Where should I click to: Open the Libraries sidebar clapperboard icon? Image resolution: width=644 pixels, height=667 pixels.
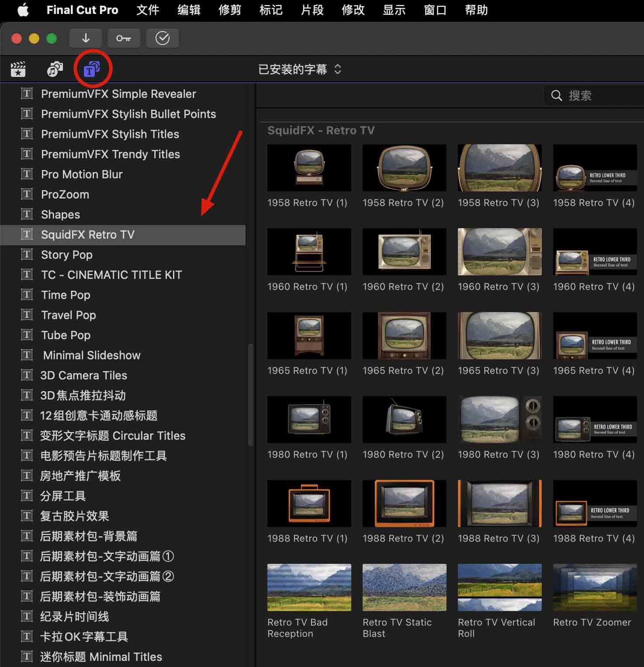[18, 69]
